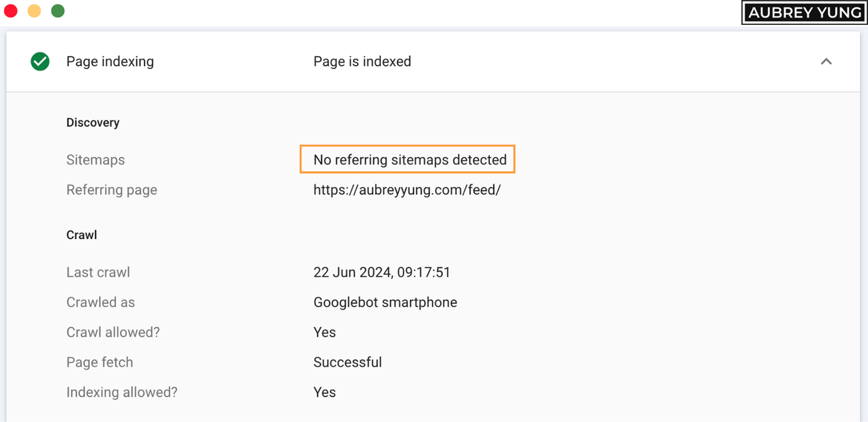The height and width of the screenshot is (422, 868).
Task: Open the highlighted No referring sitemaps detected box
Action: click(x=407, y=159)
